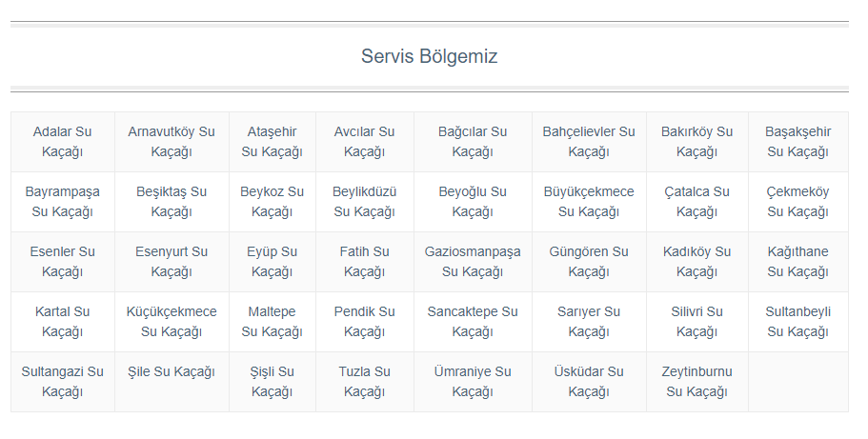This screenshot has width=868, height=439.
Task: Visit Küçükçekmece Su Kaçağı page
Action: click(172, 322)
